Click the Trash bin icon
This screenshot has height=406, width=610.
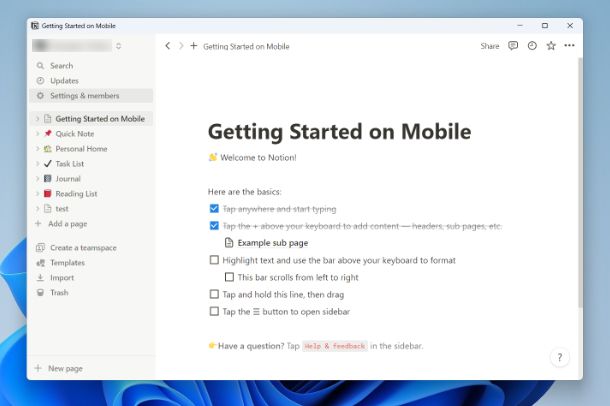tap(40, 292)
